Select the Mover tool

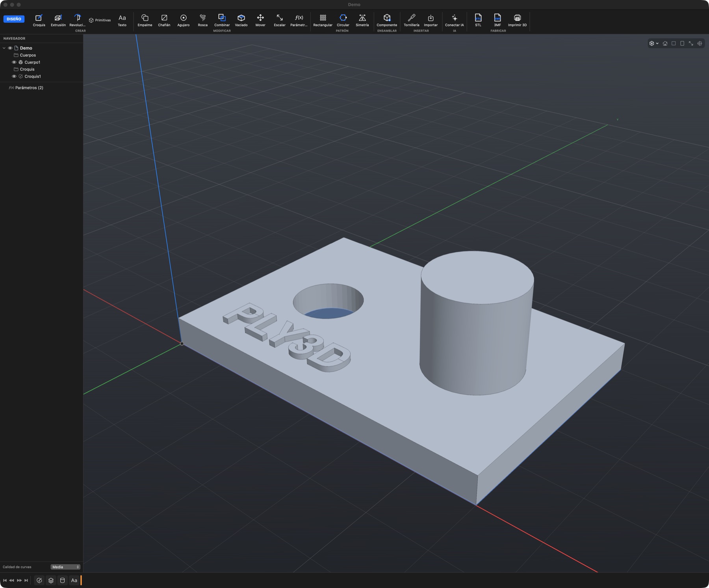coord(260,20)
